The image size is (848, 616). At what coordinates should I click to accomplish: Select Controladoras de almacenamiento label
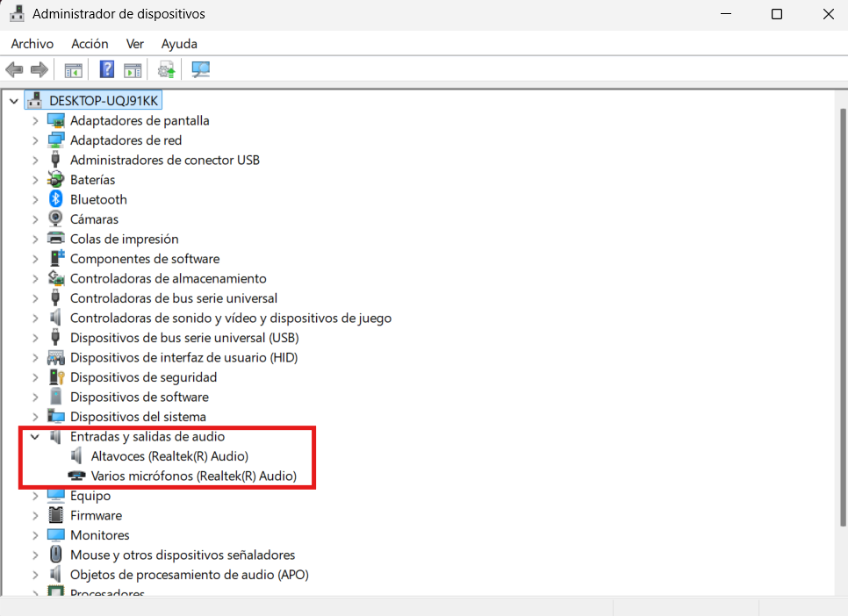169,278
